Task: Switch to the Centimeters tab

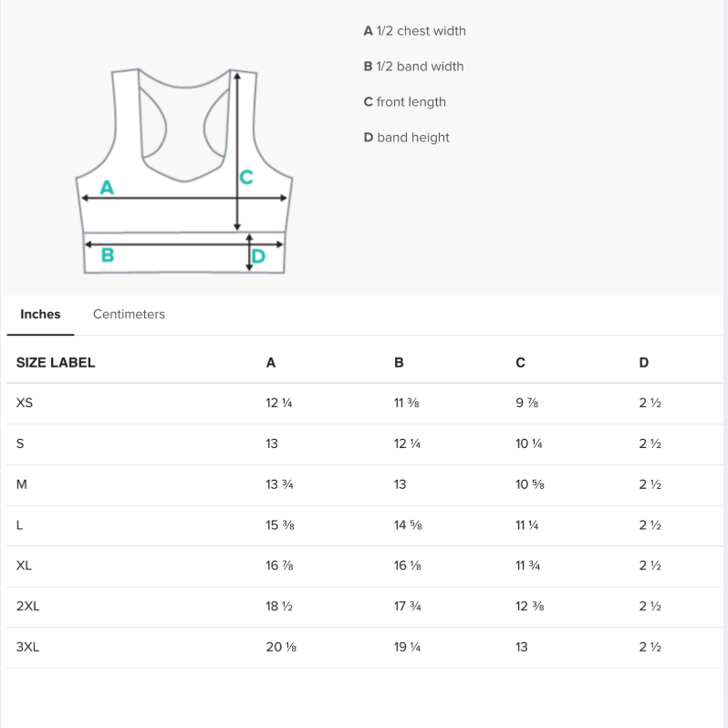Action: coord(129,315)
